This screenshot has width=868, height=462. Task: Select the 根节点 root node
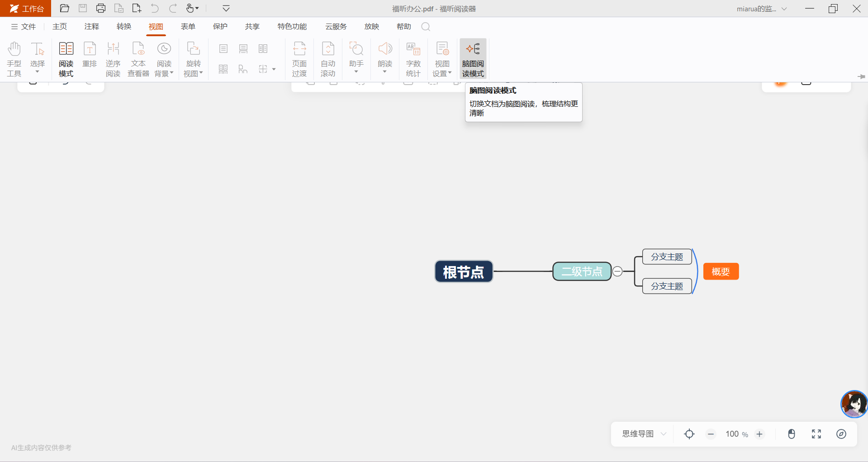click(464, 271)
